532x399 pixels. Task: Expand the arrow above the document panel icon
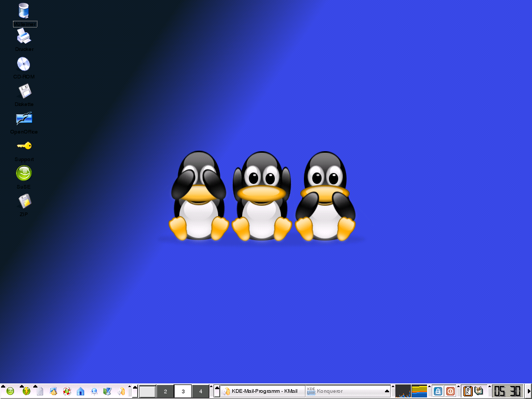tap(35, 386)
